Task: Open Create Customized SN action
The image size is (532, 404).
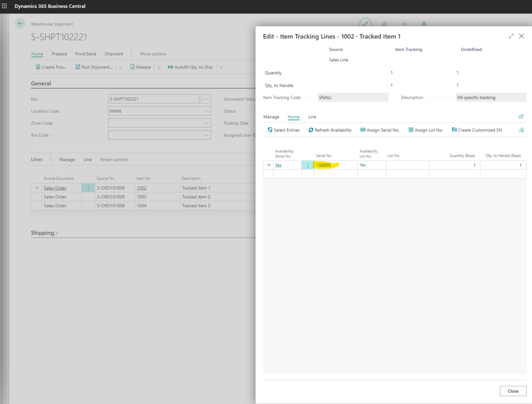Action: coord(476,130)
